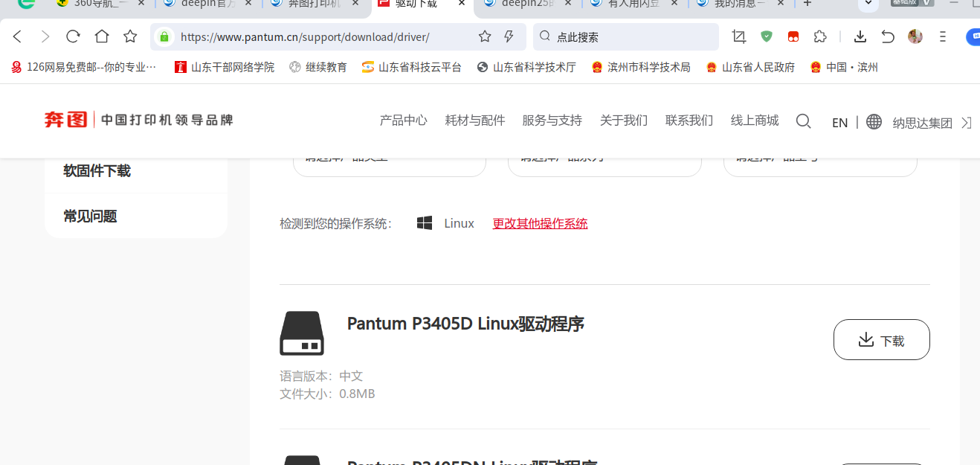The width and height of the screenshot is (980, 465).
Task: Select the 产品中心 menu item
Action: [403, 120]
